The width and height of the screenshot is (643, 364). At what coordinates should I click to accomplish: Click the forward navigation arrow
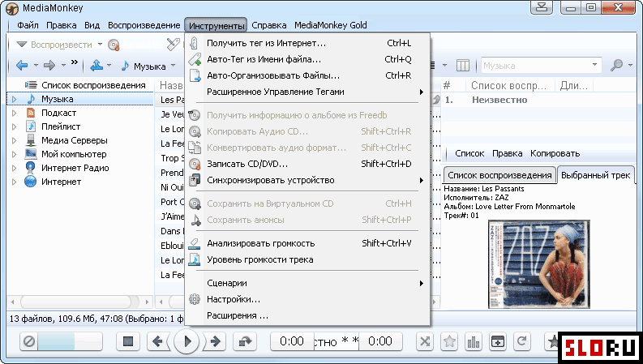click(49, 65)
